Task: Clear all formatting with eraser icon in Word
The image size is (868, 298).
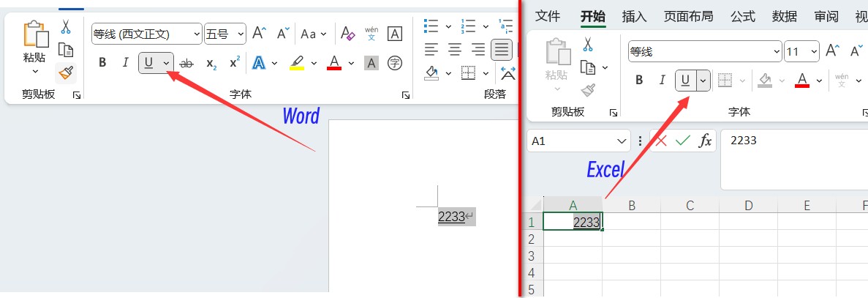Action: point(347,33)
